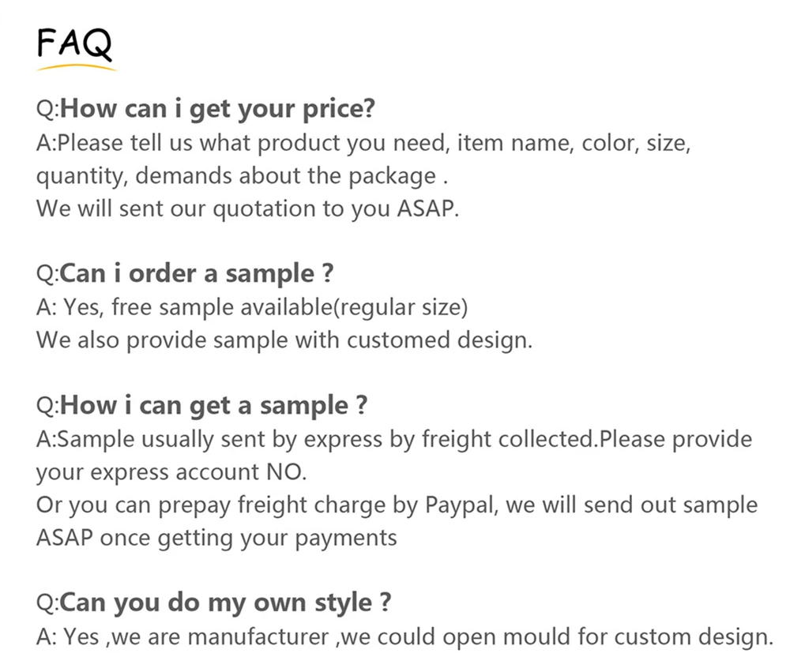
Task: Click the question 'Can i order a sample ?'
Action: (197, 273)
